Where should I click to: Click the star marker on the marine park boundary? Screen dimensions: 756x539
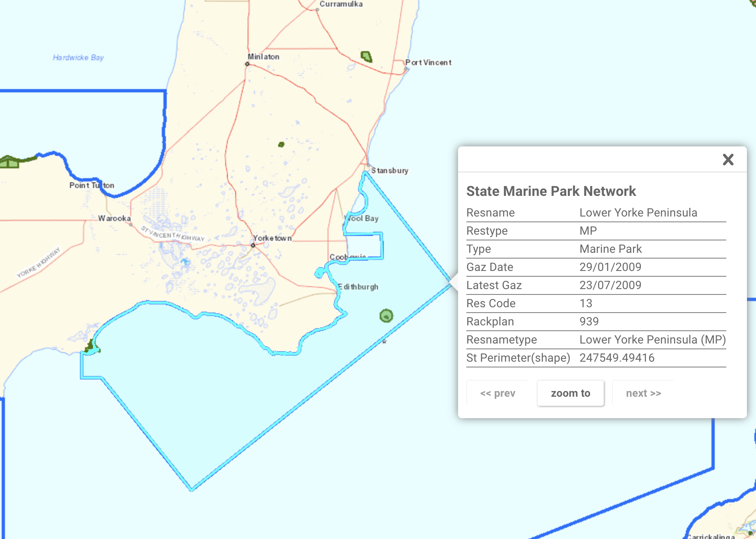pos(384,341)
